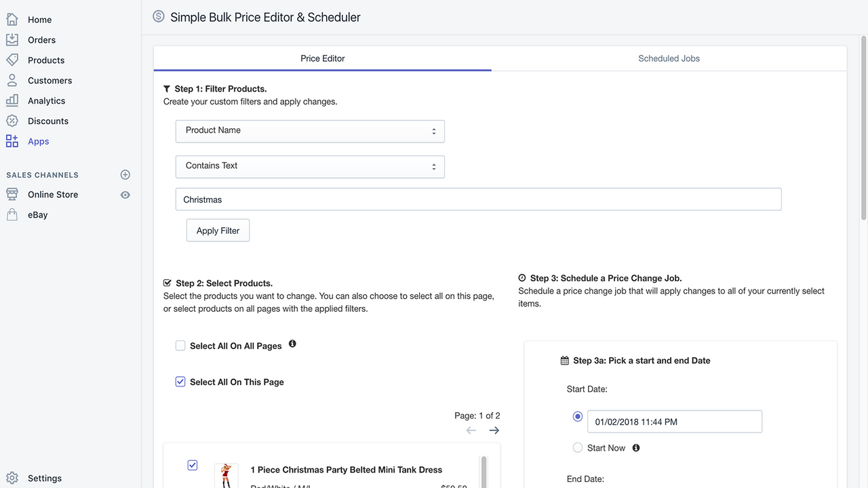Click the calendar icon at Step 3a
Screen dimensions: 868x488
(x=565, y=361)
